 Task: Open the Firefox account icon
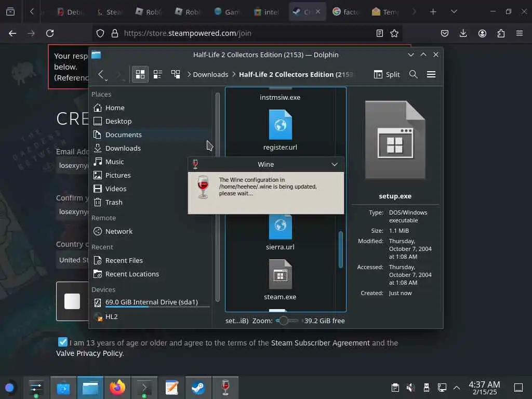pos(482,33)
